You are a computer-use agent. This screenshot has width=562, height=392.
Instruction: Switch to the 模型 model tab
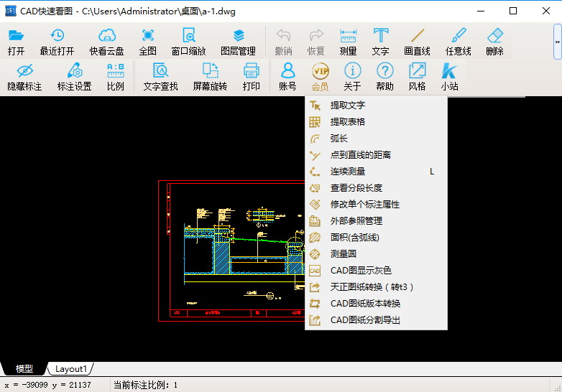(x=24, y=369)
